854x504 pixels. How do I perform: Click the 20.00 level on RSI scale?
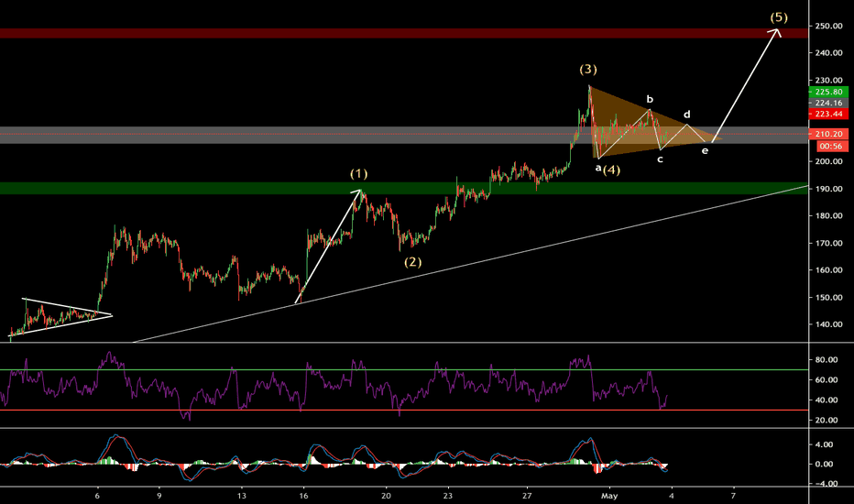tap(827, 420)
